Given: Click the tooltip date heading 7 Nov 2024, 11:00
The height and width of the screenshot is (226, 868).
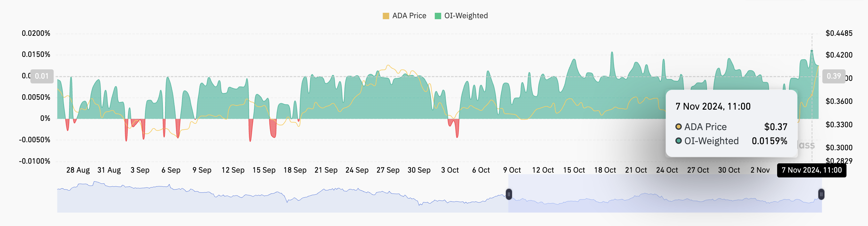Looking at the screenshot, I should (x=713, y=106).
